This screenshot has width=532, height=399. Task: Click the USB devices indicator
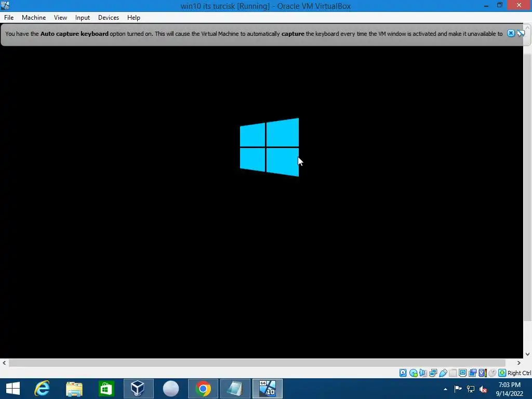click(x=443, y=373)
